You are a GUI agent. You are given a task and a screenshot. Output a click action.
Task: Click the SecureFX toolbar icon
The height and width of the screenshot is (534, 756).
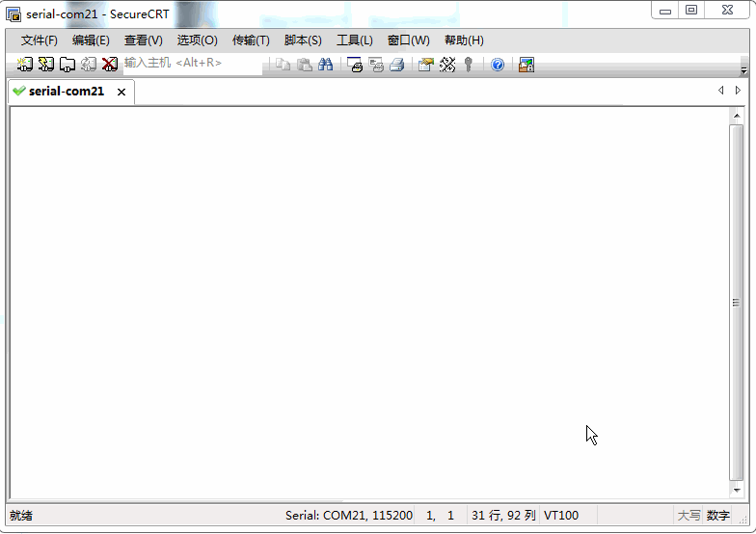(x=526, y=65)
